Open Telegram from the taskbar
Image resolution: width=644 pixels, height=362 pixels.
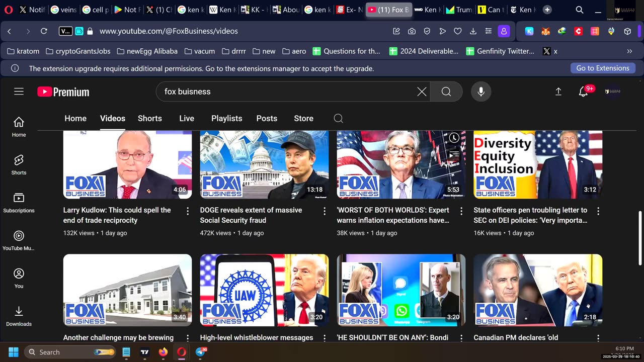201,352
